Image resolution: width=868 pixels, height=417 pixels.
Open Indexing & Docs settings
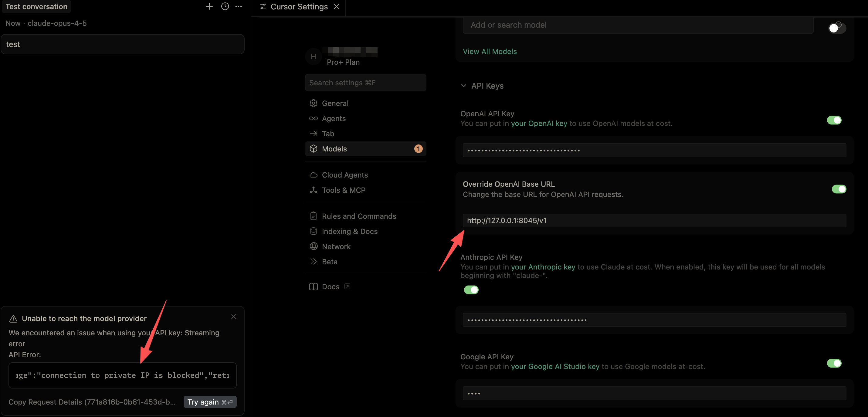coord(349,231)
